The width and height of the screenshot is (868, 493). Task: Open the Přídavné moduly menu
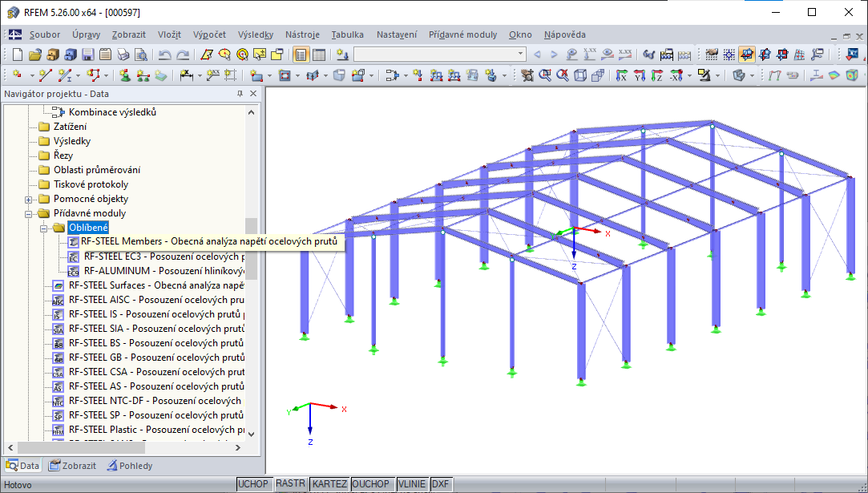[x=462, y=34]
